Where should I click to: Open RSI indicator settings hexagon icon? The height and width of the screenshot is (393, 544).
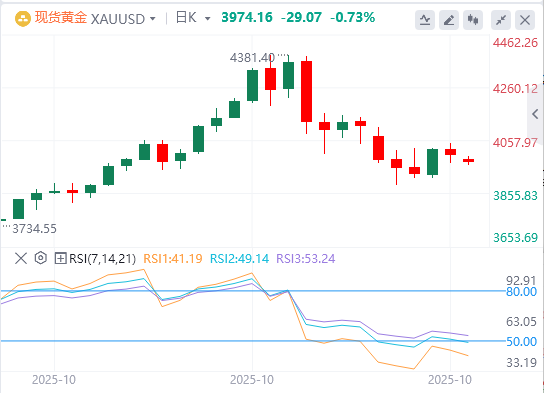point(41,258)
